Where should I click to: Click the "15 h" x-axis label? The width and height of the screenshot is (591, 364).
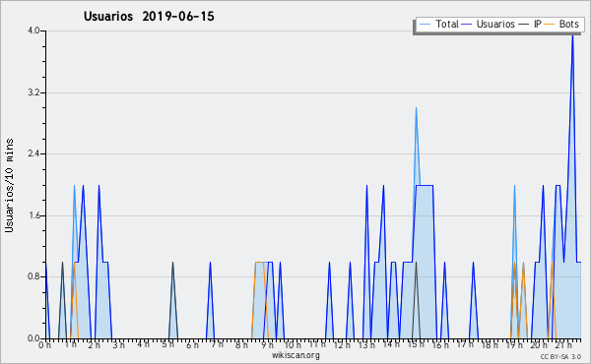click(416, 344)
